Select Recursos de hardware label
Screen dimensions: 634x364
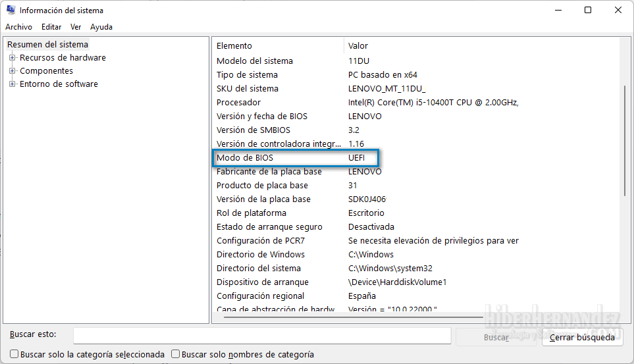63,57
